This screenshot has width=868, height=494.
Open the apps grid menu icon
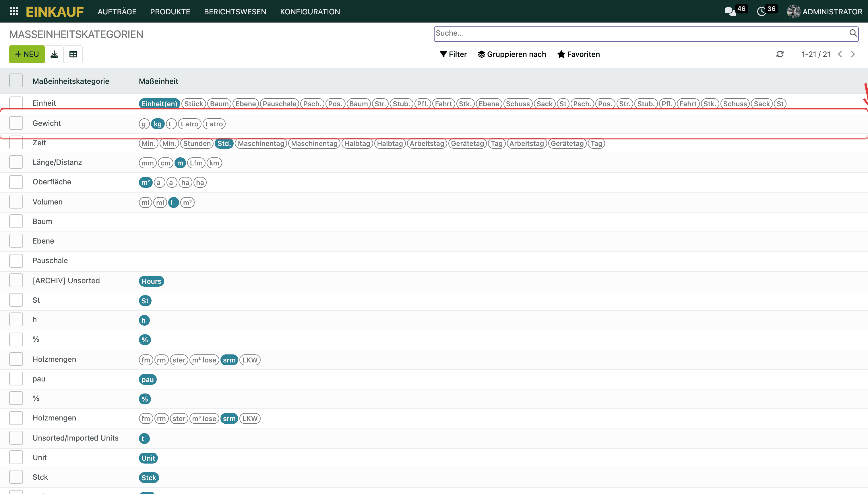(14, 11)
